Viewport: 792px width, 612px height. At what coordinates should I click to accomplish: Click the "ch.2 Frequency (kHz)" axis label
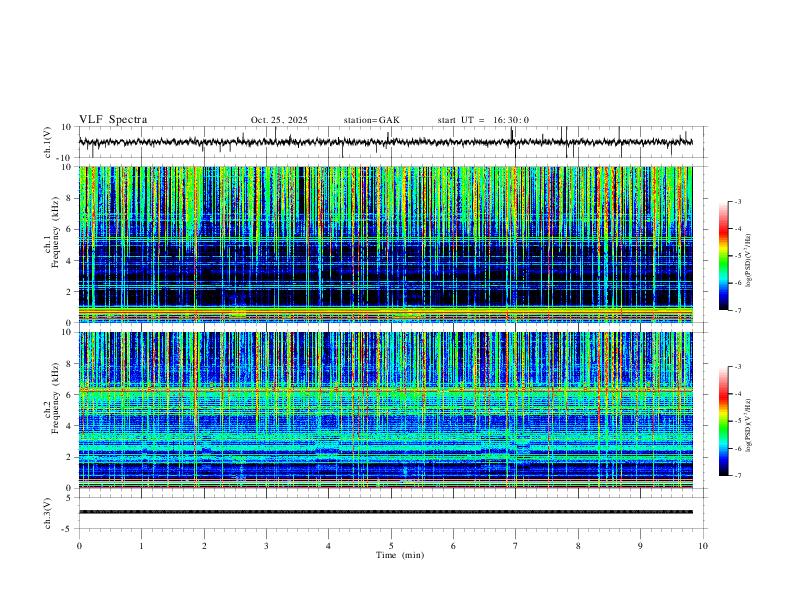click(x=52, y=398)
